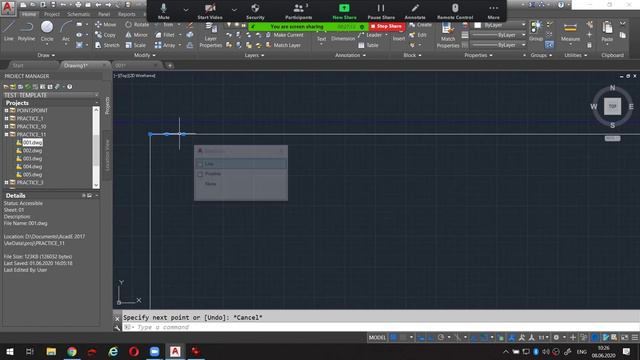
Task: Open the Panel ribbon tab
Action: (x=104, y=14)
